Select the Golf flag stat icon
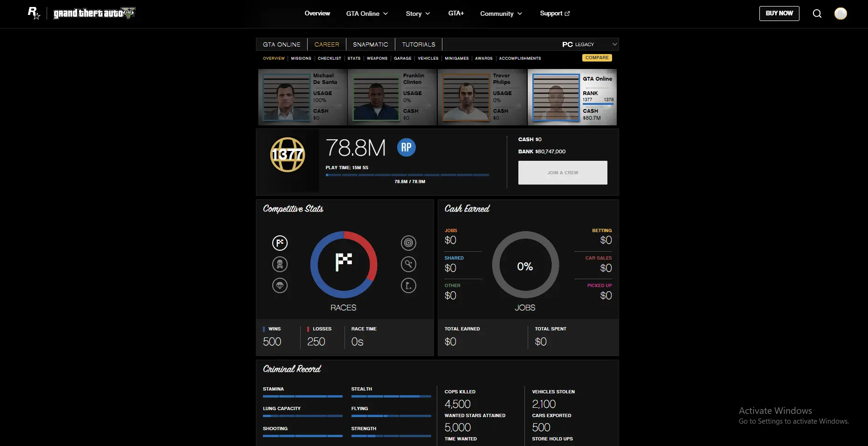Image resolution: width=868 pixels, height=446 pixels. 408,286
